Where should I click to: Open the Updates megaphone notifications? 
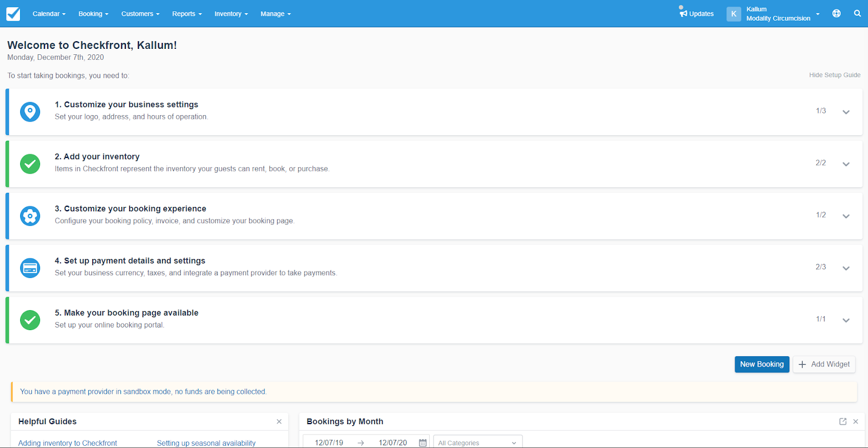click(697, 13)
